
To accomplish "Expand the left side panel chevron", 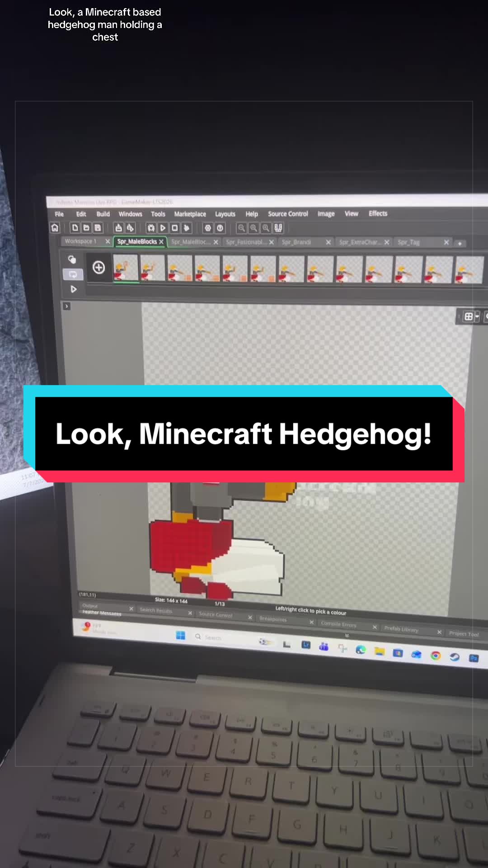I will [x=67, y=306].
